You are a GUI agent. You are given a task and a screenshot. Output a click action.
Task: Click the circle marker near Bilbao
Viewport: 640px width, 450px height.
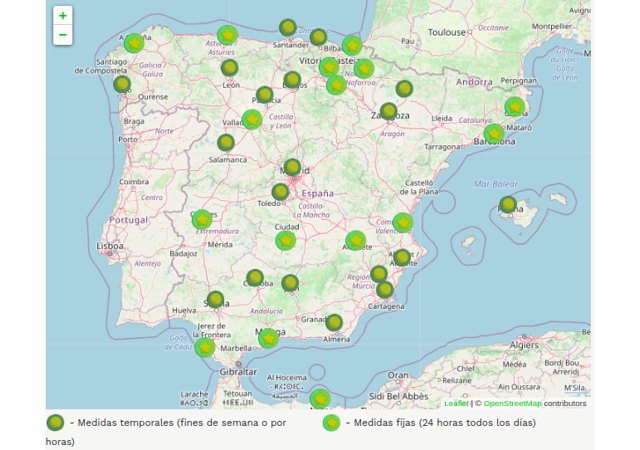318,37
